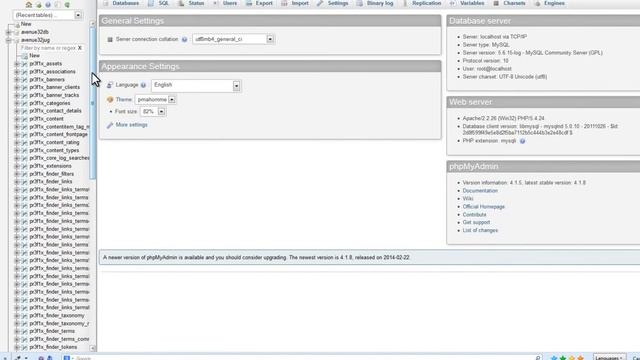Click help icon next to Language label
The image size is (640, 360).
pos(143,85)
